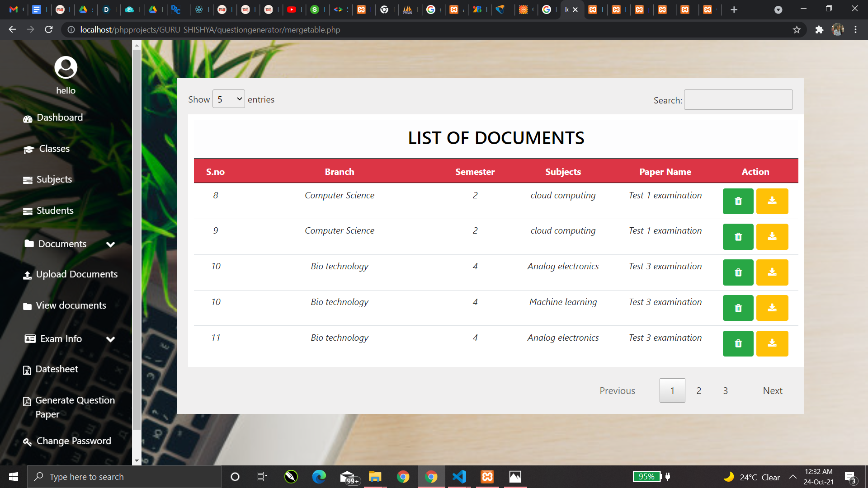Open Upload Documents page
This screenshot has height=488, width=868.
(x=76, y=274)
